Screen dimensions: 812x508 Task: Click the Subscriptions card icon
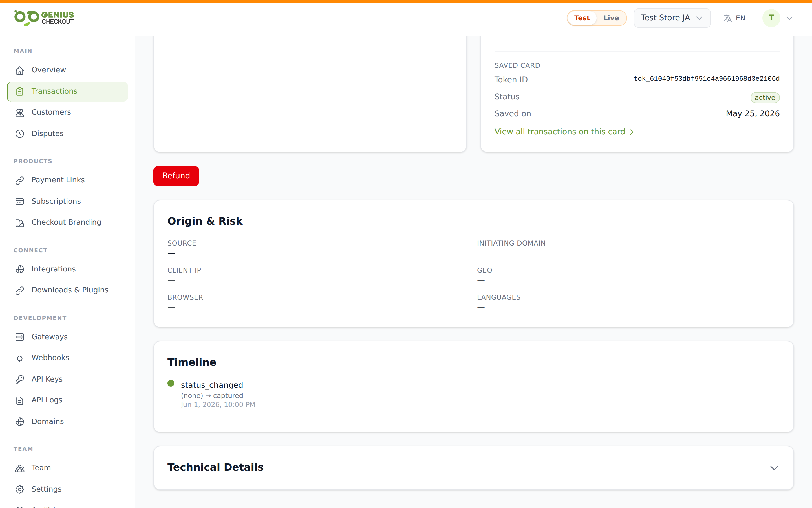coord(20,202)
